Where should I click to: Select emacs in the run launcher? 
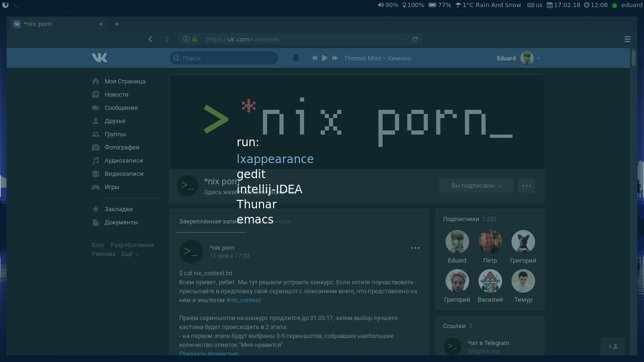click(x=255, y=219)
